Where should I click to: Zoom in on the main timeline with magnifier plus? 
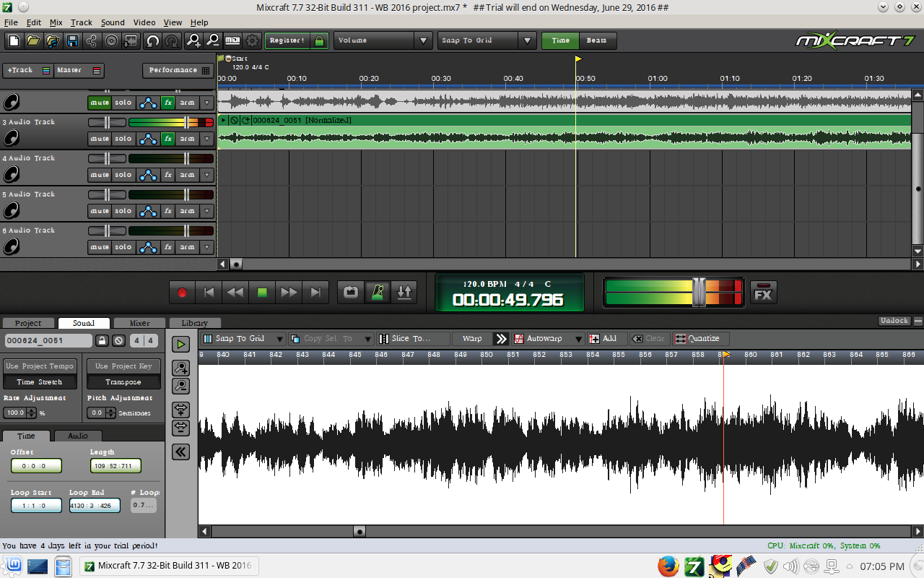coord(193,40)
